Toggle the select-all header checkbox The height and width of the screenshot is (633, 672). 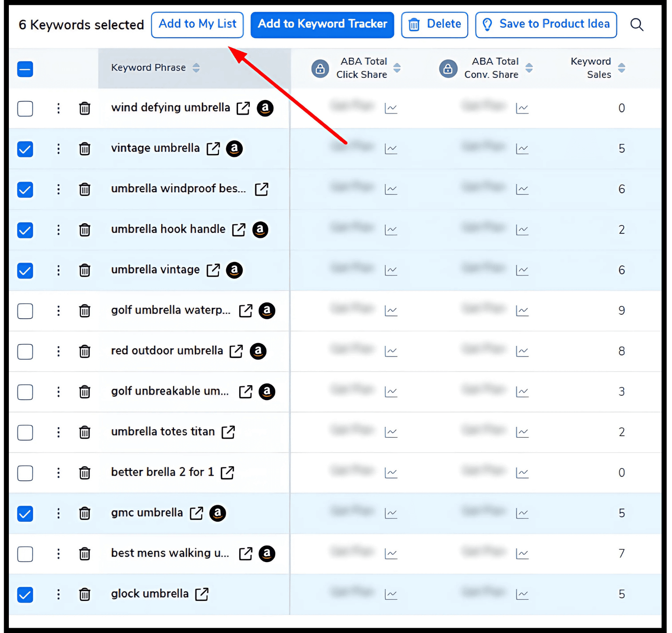click(25, 69)
